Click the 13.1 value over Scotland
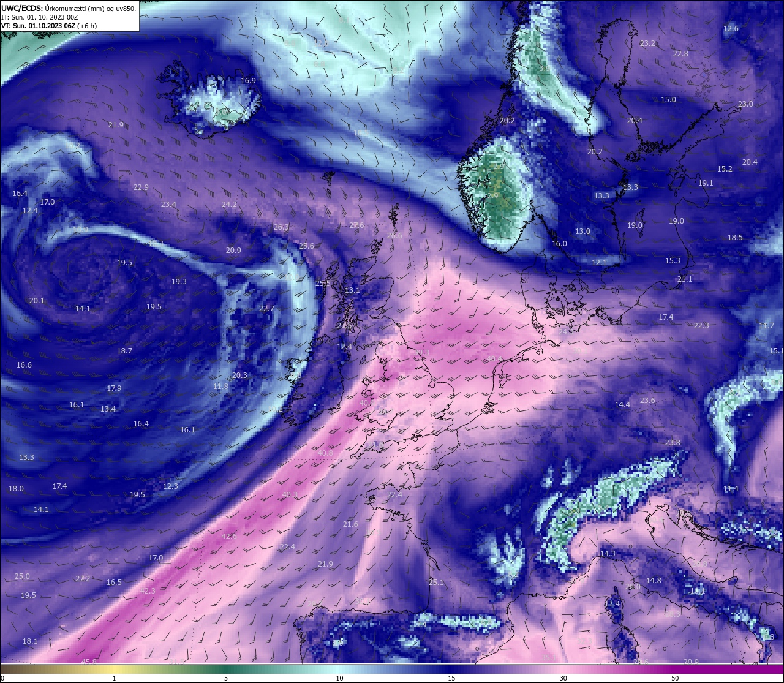784x683 pixels. coord(352,290)
